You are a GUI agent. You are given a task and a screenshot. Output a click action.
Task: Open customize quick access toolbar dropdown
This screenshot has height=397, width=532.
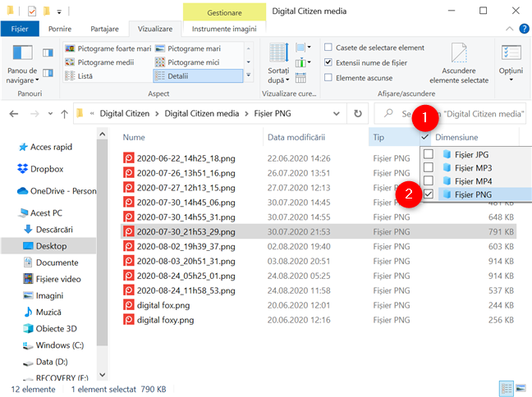coord(59,12)
